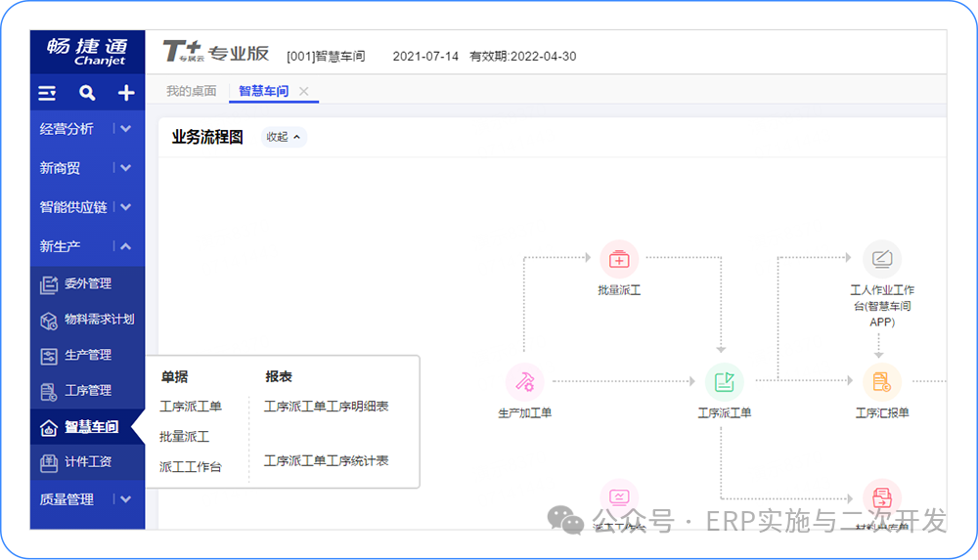This screenshot has width=978, height=560.
Task: Switch to the 我的桌面 tab
Action: (x=191, y=91)
